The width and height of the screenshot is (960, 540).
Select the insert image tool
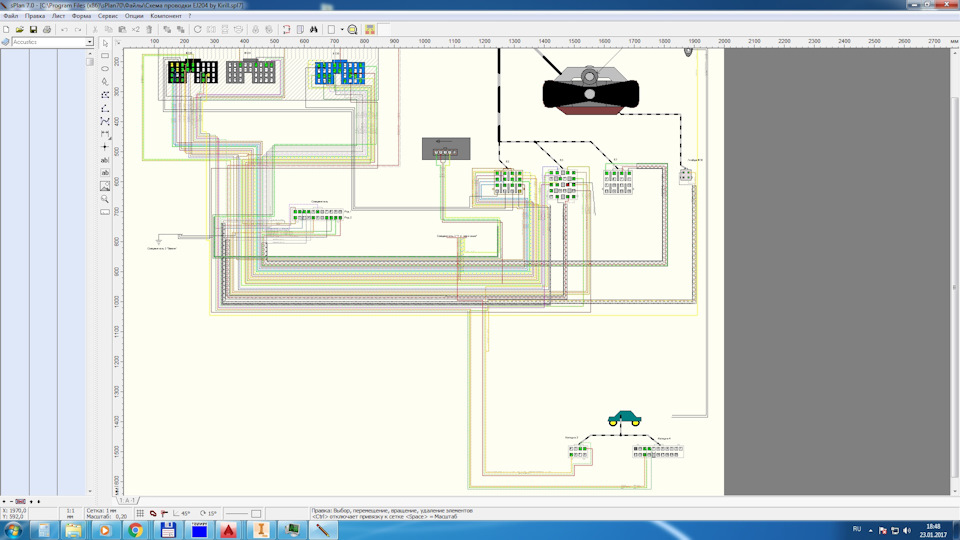(105, 186)
